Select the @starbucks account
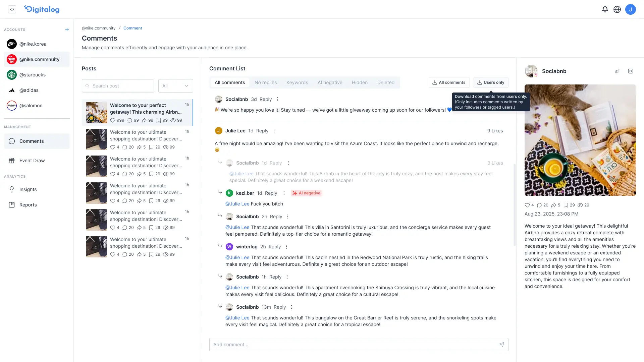The width and height of the screenshot is (644, 362). (37, 75)
